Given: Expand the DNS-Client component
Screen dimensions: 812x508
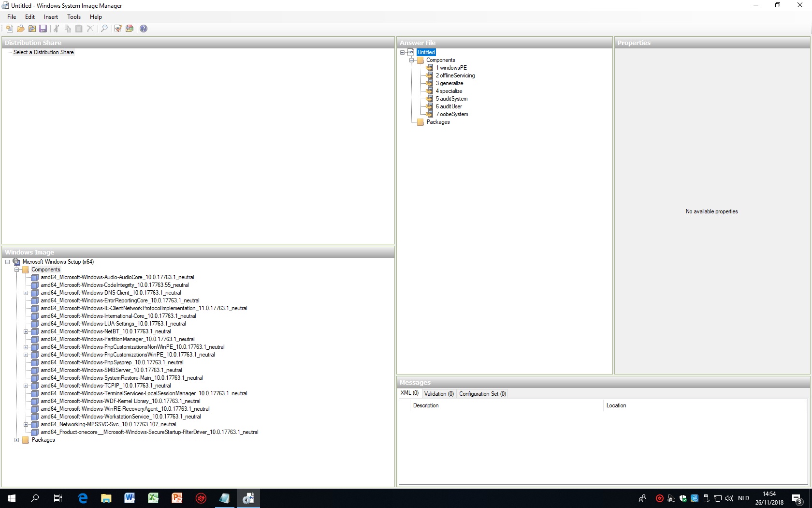Looking at the screenshot, I should tap(26, 293).
